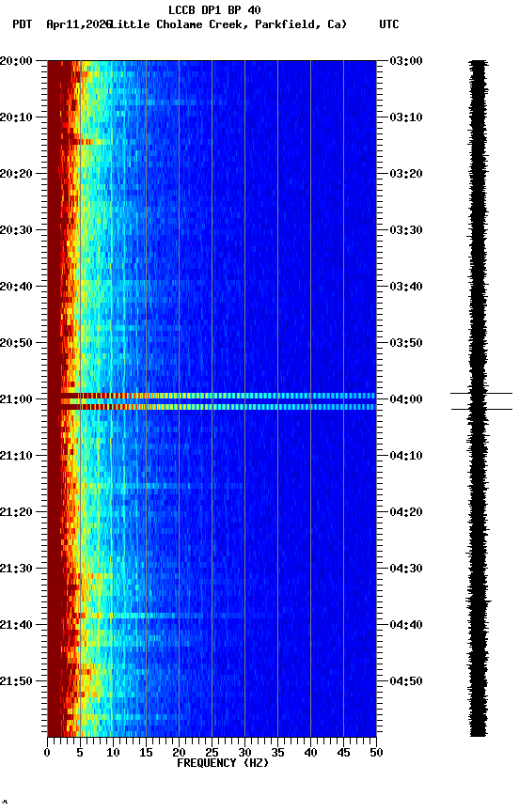Click the '20:00' PDT time label
Image resolution: width=519 pixels, height=812 pixels.
point(16,60)
